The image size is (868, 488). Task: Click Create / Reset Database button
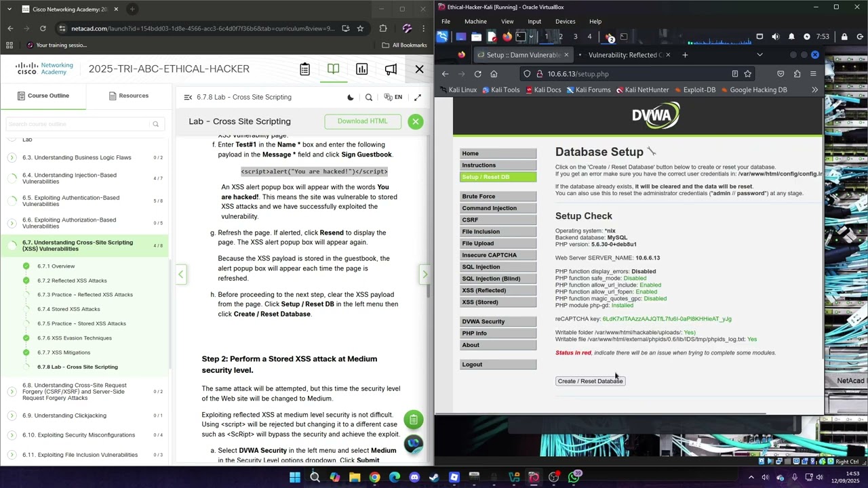click(x=590, y=381)
